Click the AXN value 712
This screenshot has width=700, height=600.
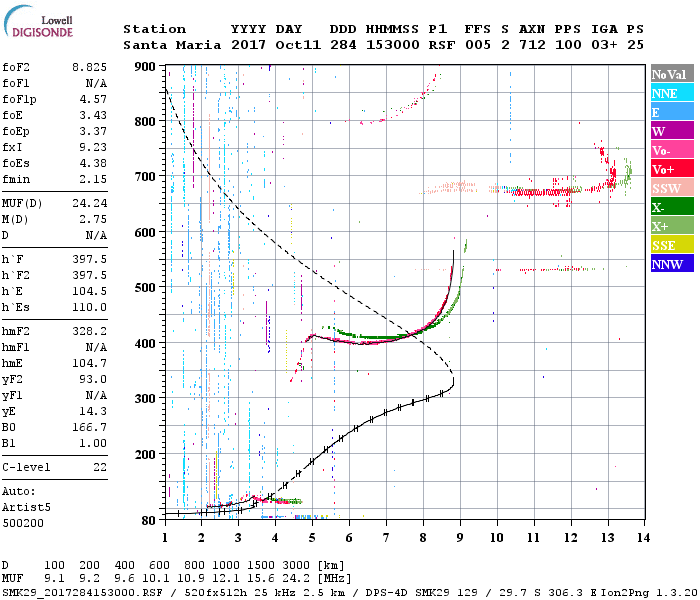532,45
